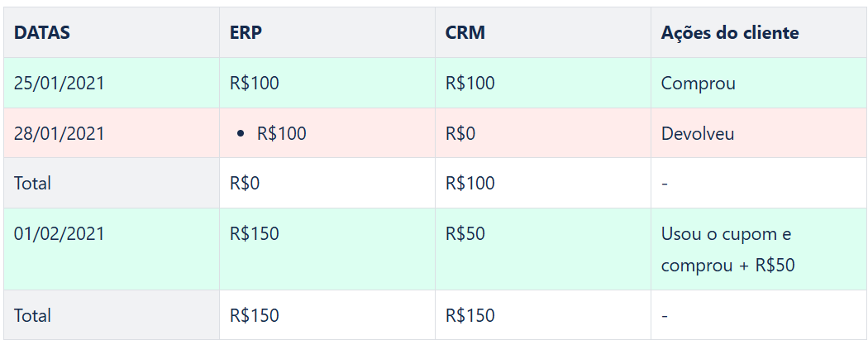868x345 pixels.
Task: Select the last Total row label
Action: (112, 315)
